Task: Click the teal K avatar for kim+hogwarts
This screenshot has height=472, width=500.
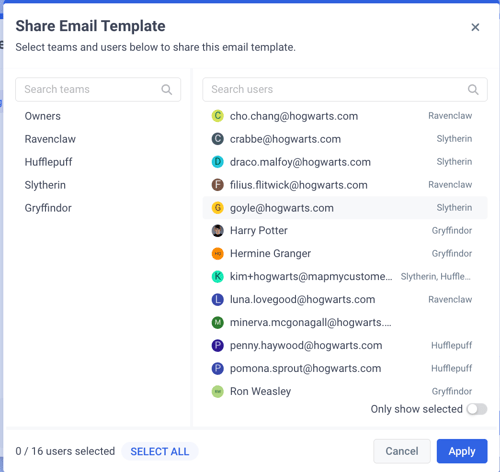Action: coord(218,276)
